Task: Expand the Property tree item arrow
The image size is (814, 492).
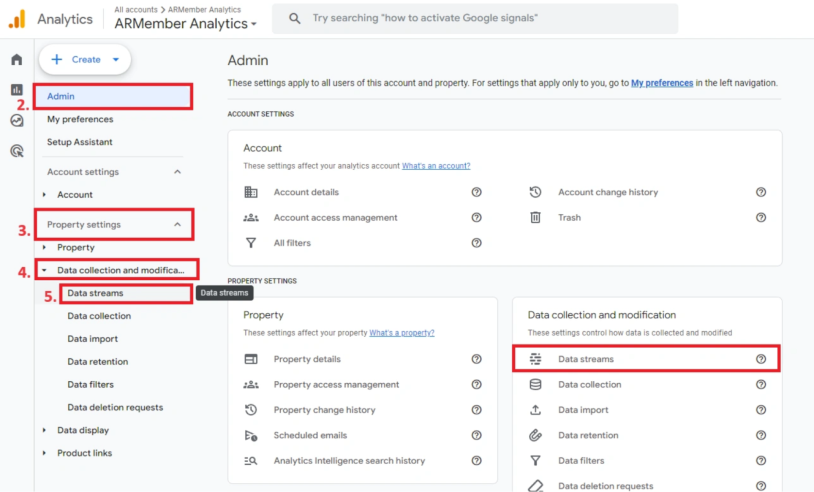Action: pyautogui.click(x=45, y=248)
